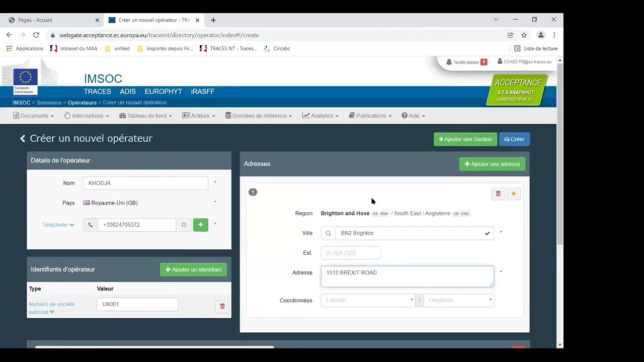644x362 pixels.
Task: Switch to the Pages - Accueil tab
Action: [x=54, y=20]
